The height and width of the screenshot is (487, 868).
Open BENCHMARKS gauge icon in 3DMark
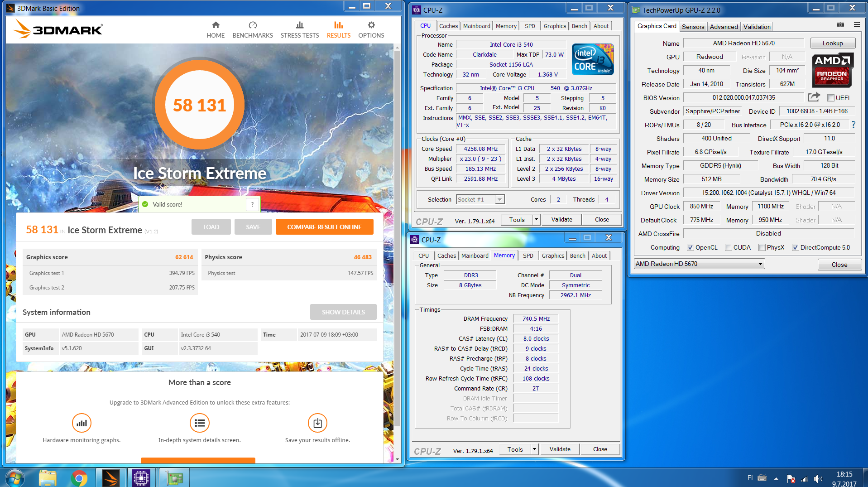253,25
